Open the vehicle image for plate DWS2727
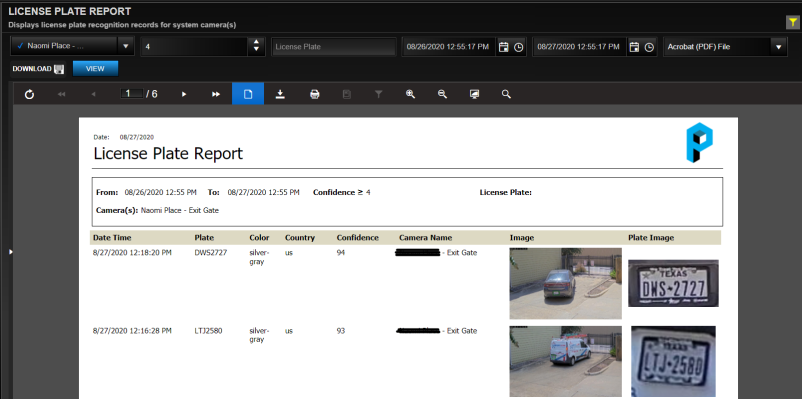This screenshot has width=802, height=399. pos(565,283)
